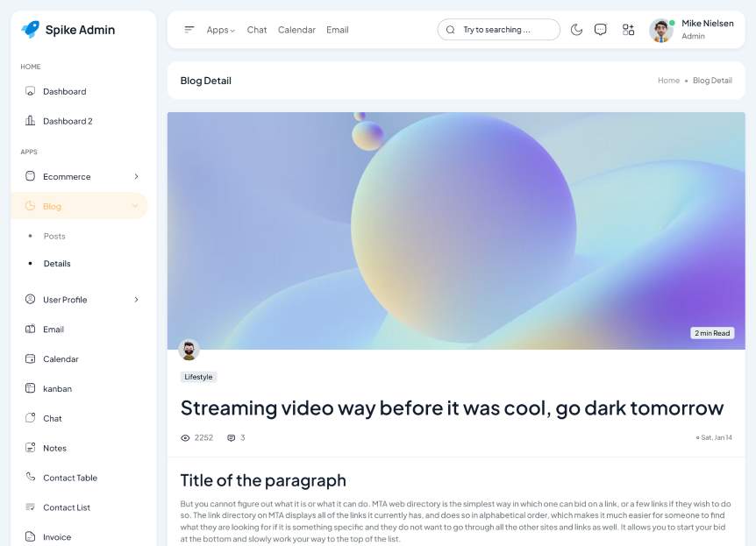Open Notes from the sidebar
The height and width of the screenshot is (546, 756).
(54, 448)
